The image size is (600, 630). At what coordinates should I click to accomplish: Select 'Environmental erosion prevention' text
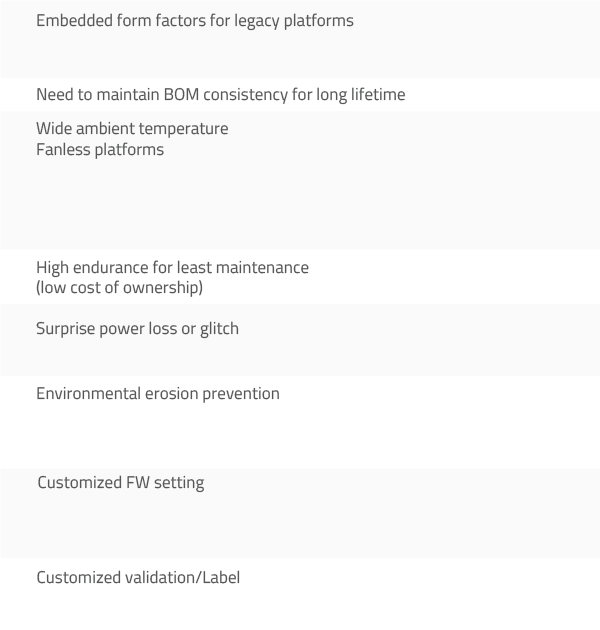click(x=158, y=394)
